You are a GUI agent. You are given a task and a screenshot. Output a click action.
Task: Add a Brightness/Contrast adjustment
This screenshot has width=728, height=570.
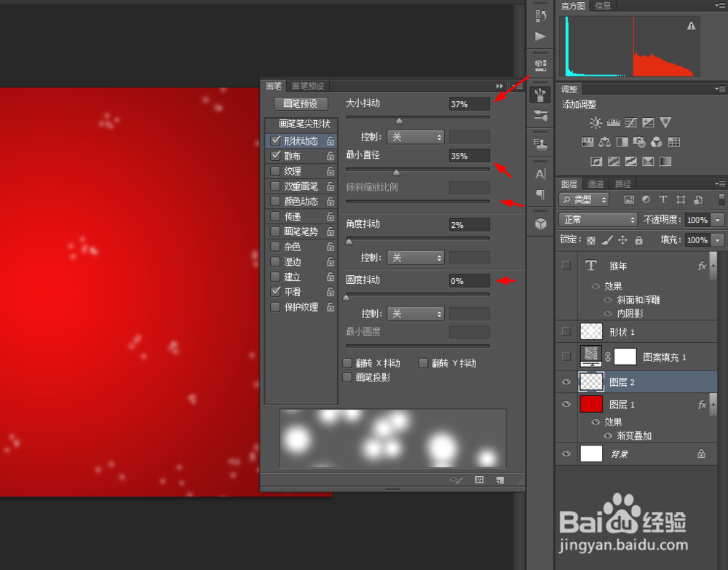point(596,122)
